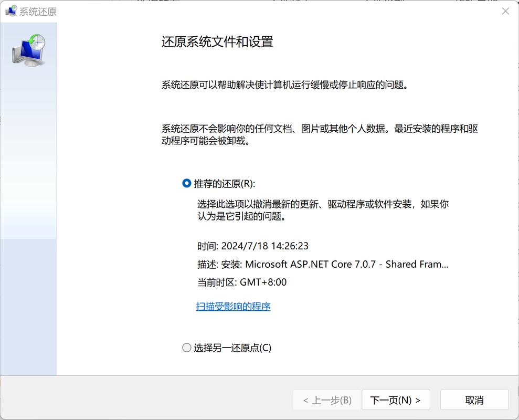Click the 还原系统文件和设置 heading
Viewport: 519px width, 420px height.
click(217, 42)
